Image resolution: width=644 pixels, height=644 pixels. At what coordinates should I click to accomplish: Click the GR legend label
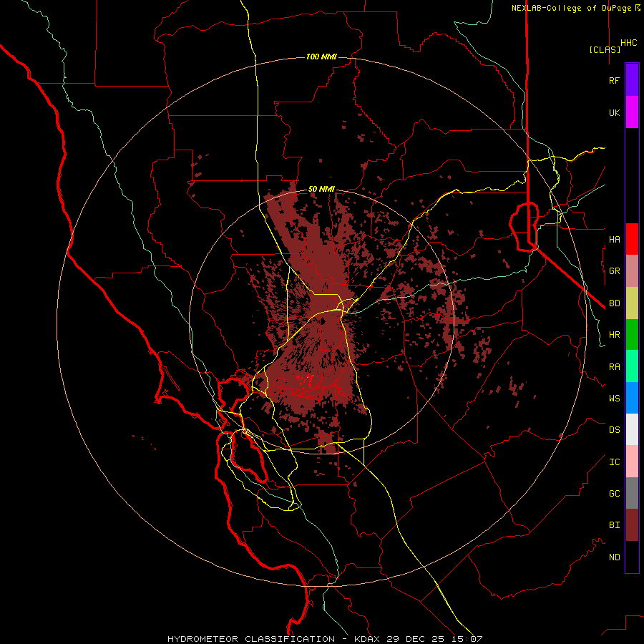click(x=614, y=271)
